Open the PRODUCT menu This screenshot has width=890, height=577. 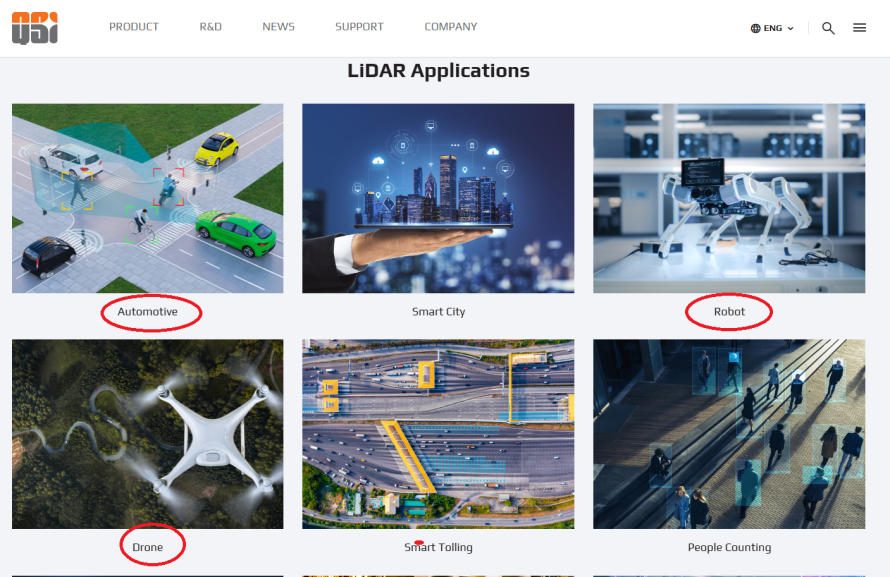(134, 27)
